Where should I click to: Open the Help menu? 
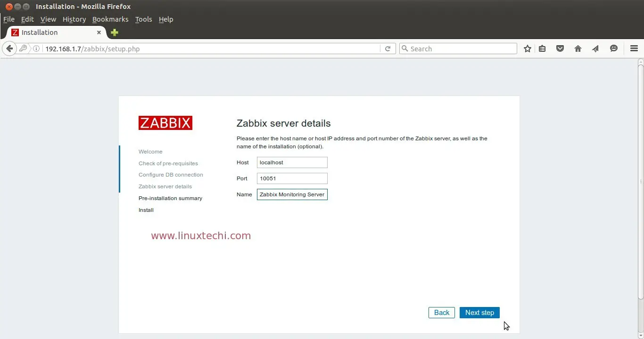[x=166, y=19]
